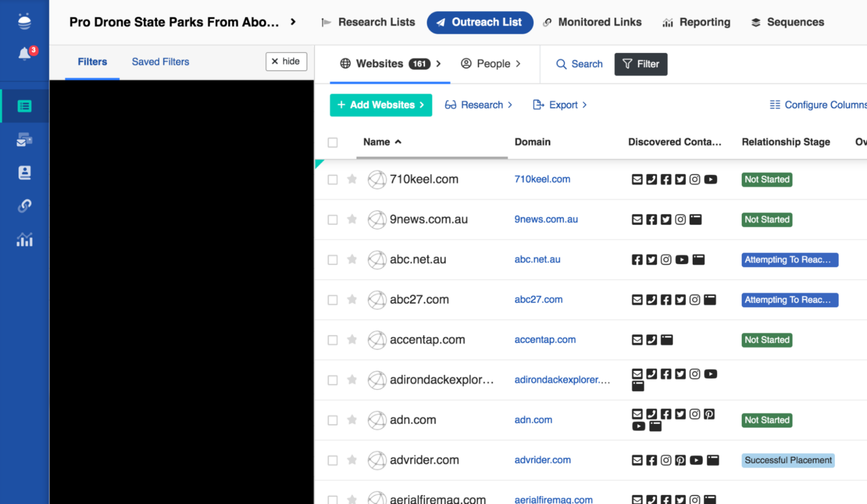Click the Pinterest icon for adn.com
This screenshot has width=867, height=504.
(x=710, y=414)
